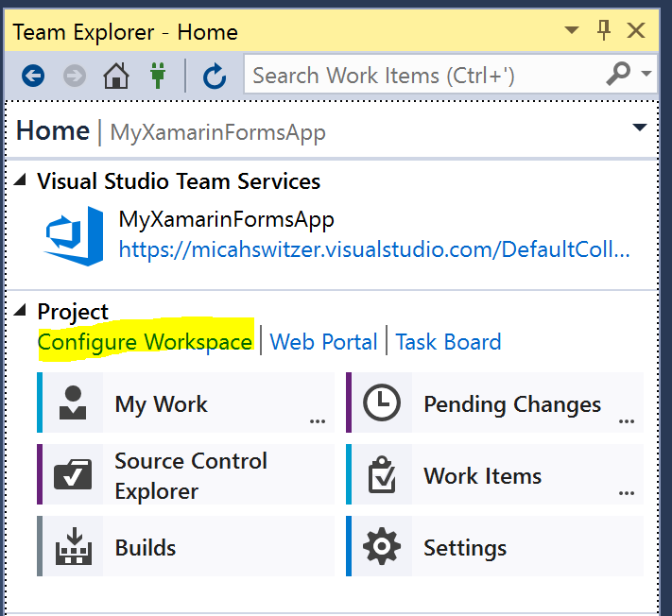Open the My Work tile

[185, 404]
